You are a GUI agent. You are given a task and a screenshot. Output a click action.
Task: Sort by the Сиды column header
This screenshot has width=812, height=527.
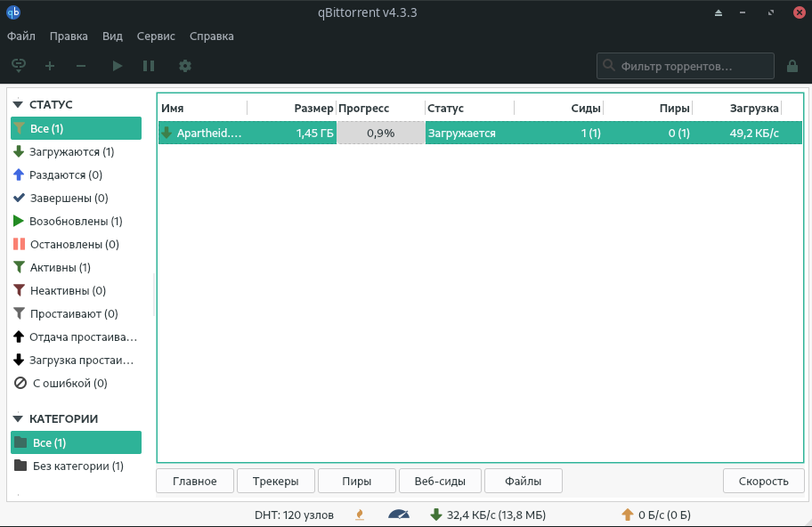[x=559, y=109]
